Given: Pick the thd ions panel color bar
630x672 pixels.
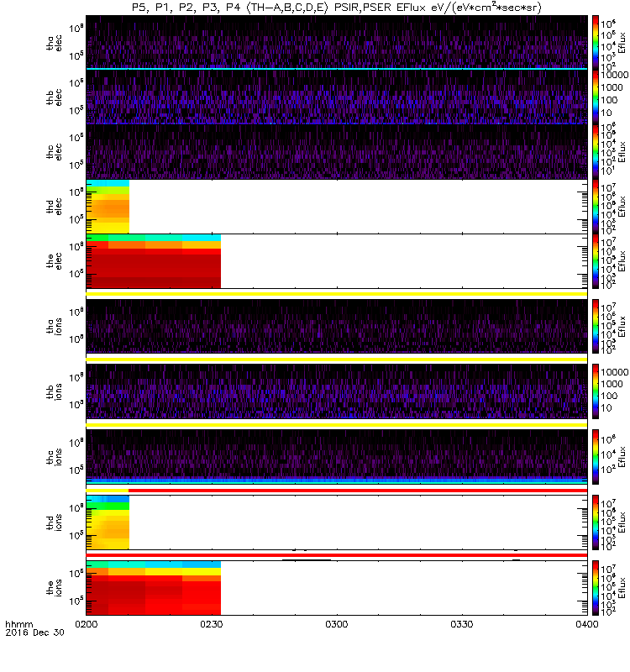Looking at the screenshot, I should (596, 522).
